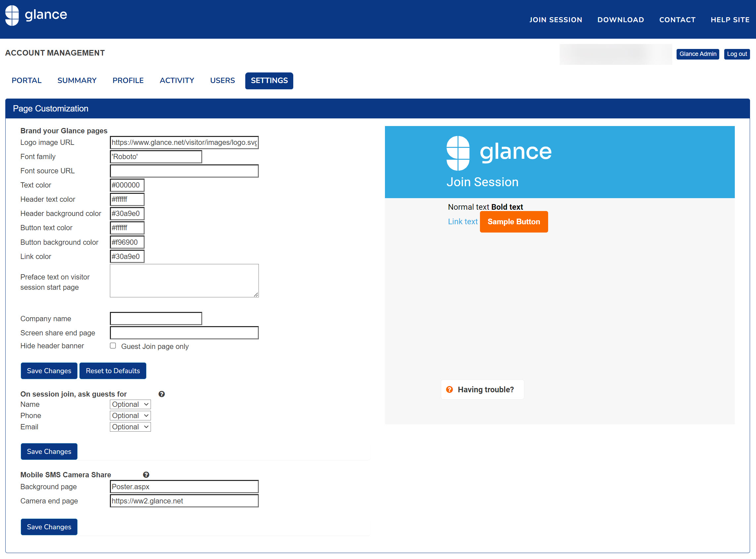The height and width of the screenshot is (559, 756).
Task: Click the Button background color field
Action: [x=127, y=242]
